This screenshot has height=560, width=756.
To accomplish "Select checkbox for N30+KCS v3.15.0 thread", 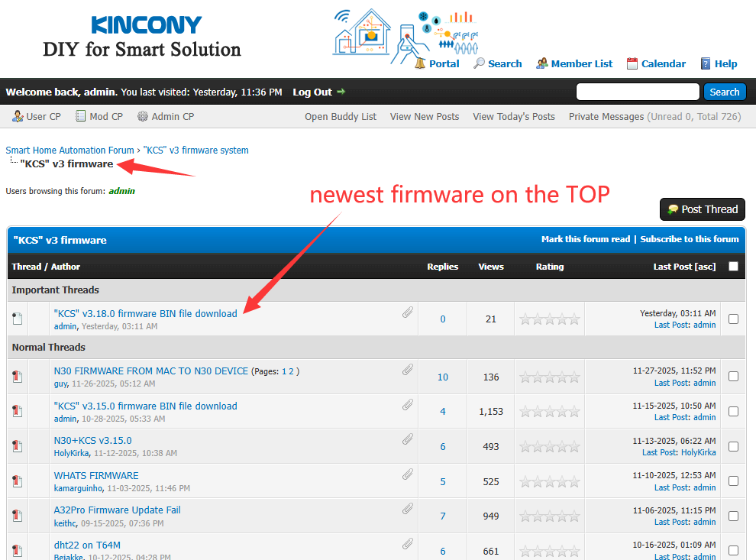I will [733, 446].
